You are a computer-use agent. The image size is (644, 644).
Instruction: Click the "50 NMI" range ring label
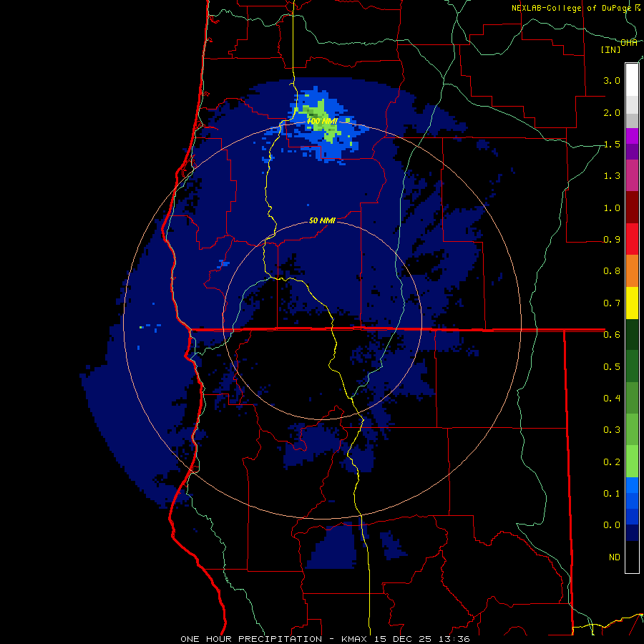322,220
